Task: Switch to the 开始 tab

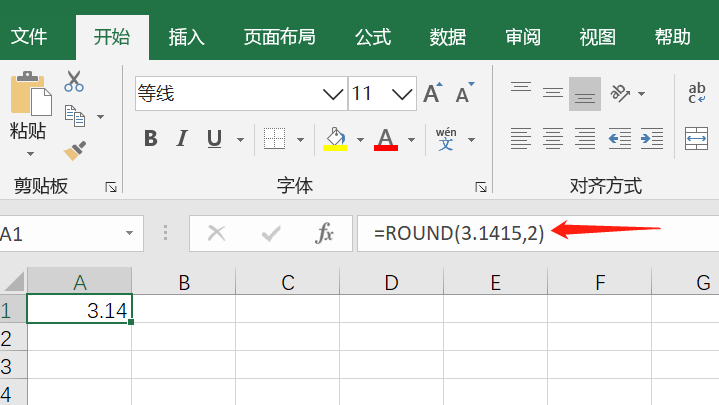Action: tap(112, 37)
